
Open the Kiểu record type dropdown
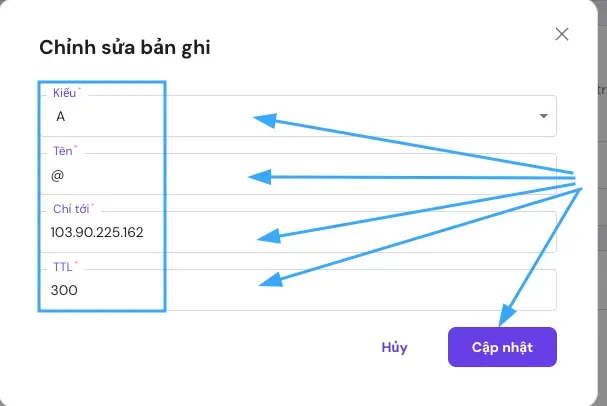[x=400, y=116]
